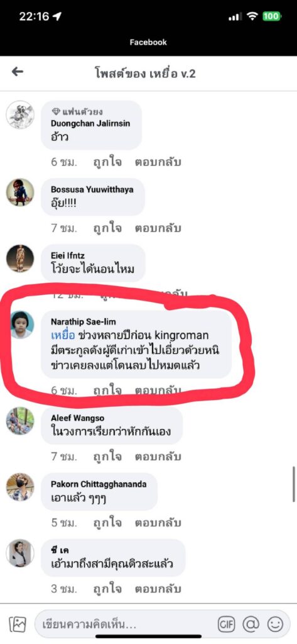Click the comment list scrollbar

[x=294, y=484]
